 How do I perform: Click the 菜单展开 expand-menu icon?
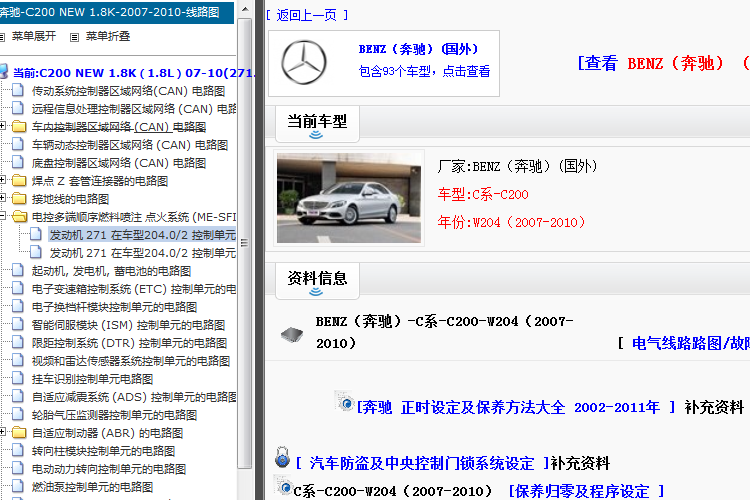tap(2, 37)
